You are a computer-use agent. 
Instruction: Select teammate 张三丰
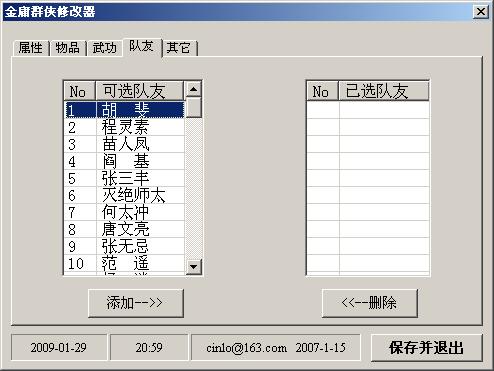[x=124, y=178]
